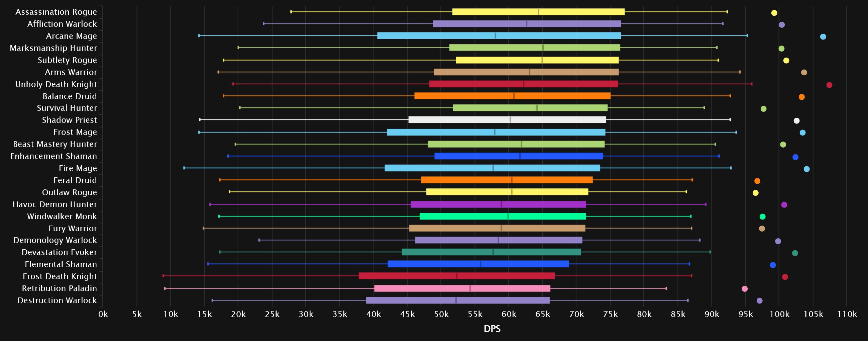
Task: Select the Destruction Warlock label
Action: pyautogui.click(x=57, y=300)
